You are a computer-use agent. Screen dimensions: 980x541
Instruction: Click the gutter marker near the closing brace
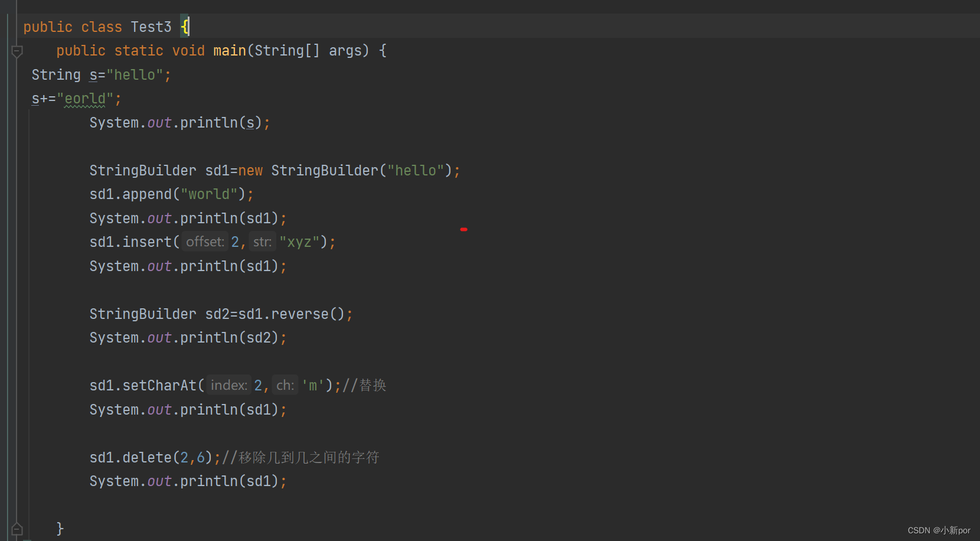tap(17, 528)
